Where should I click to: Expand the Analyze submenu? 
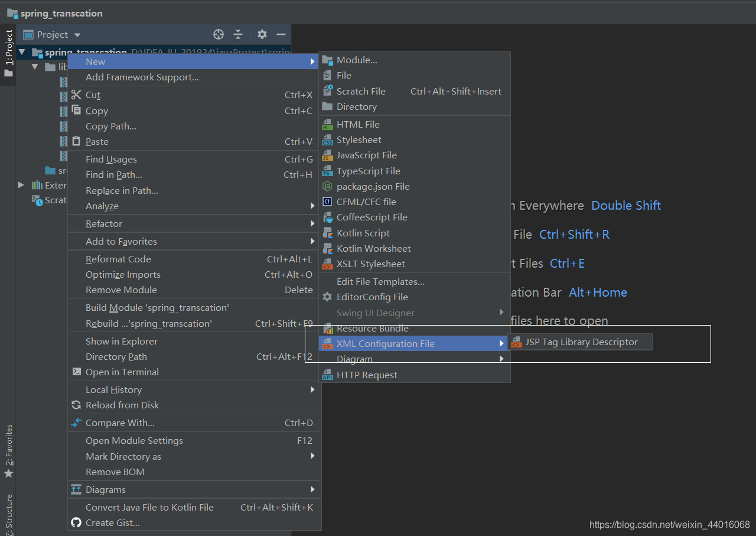[312, 206]
